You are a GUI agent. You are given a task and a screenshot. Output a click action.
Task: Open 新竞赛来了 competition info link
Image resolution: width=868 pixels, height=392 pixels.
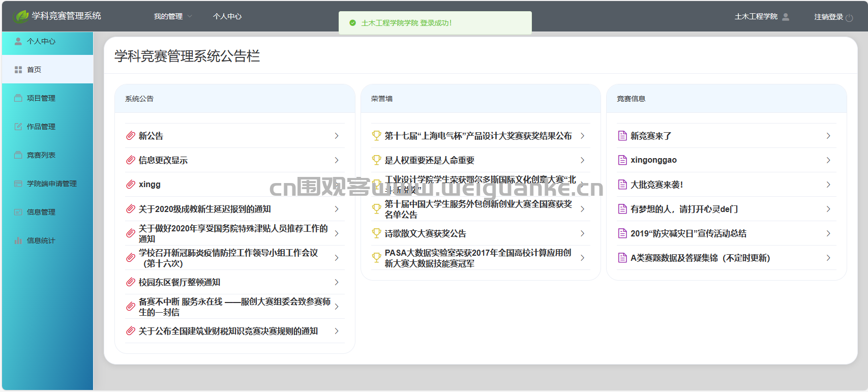coord(651,136)
